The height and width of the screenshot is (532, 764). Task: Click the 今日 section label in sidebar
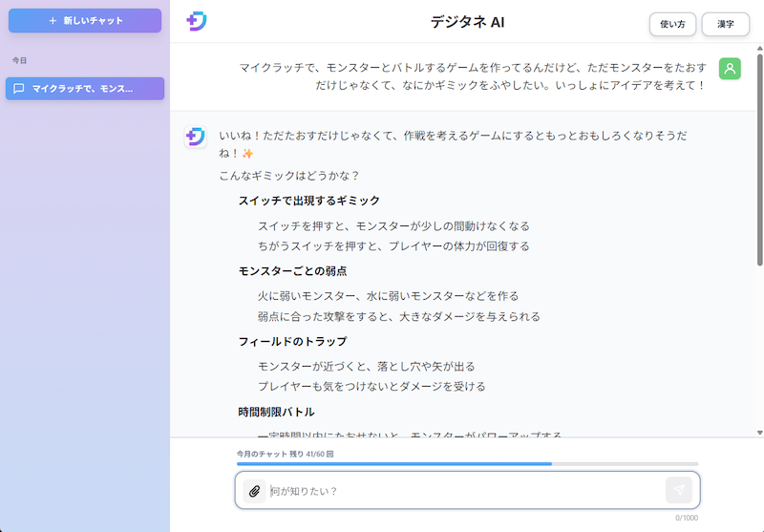19,60
